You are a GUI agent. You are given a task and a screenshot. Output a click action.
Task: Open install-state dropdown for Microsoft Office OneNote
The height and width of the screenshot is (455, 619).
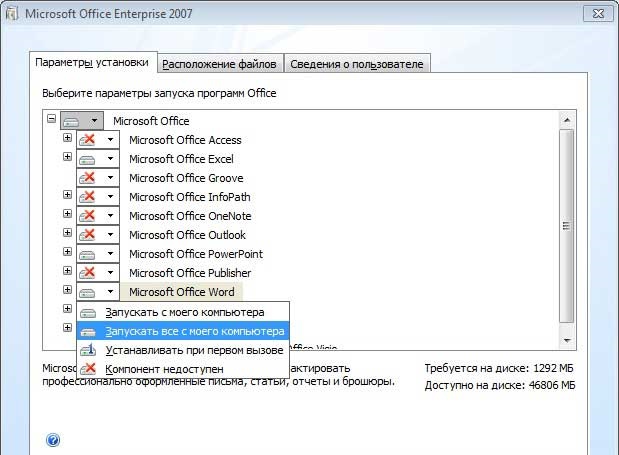click(x=98, y=215)
